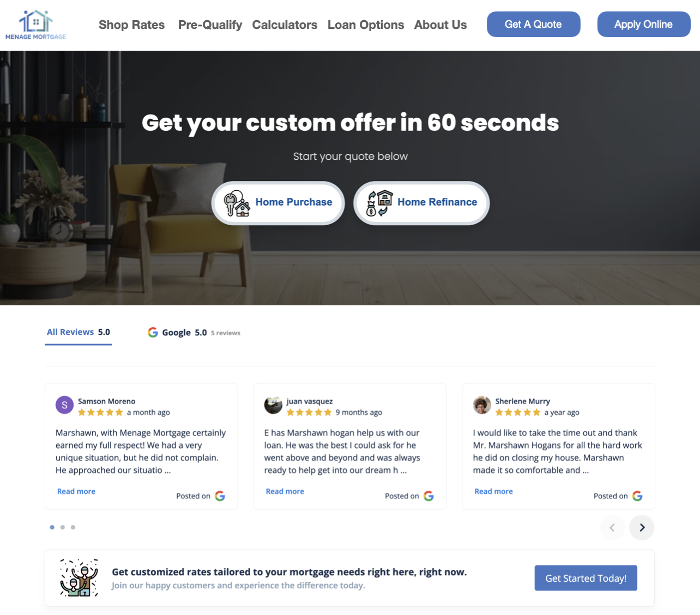The image size is (700, 615).
Task: Open the Loan Options menu
Action: 366,25
